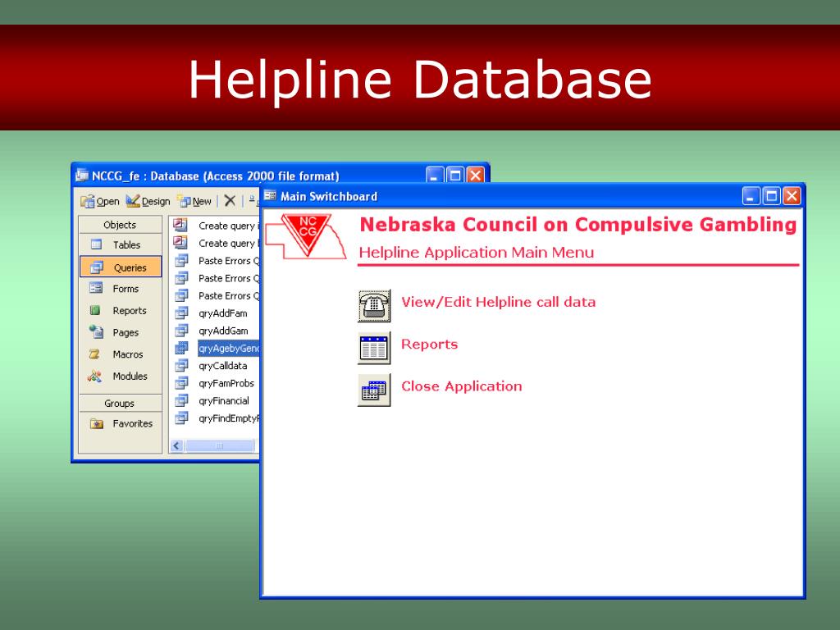Image resolution: width=840 pixels, height=630 pixels.
Task: Select the Queries object type
Action: [x=120, y=267]
